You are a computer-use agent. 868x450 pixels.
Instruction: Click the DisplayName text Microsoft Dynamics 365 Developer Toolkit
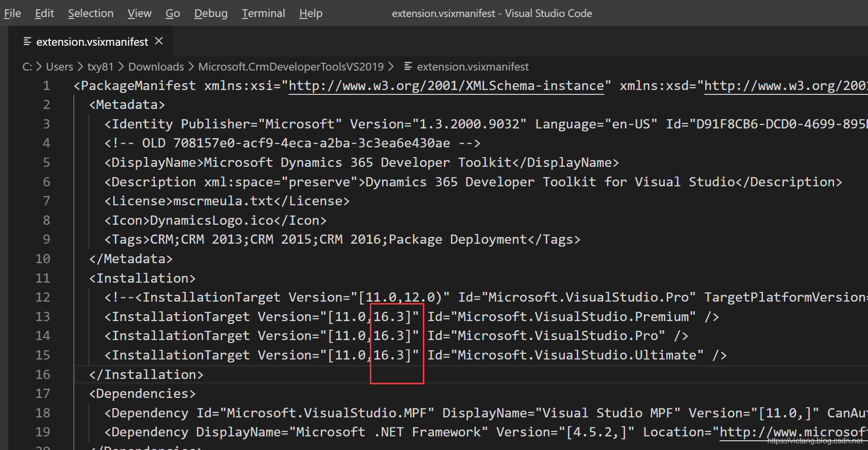(358, 162)
